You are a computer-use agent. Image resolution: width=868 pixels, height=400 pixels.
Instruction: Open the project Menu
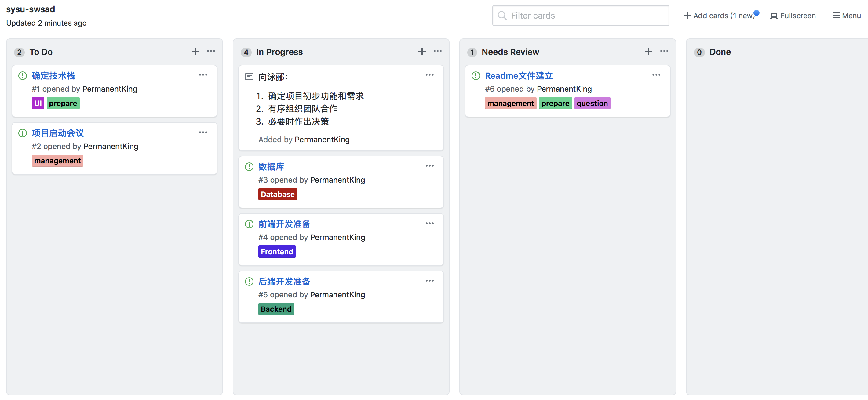click(846, 16)
